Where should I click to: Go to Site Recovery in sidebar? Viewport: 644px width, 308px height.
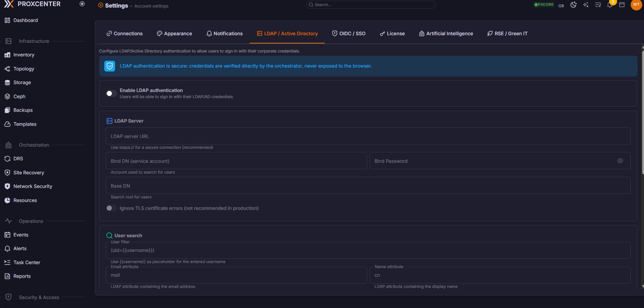28,173
